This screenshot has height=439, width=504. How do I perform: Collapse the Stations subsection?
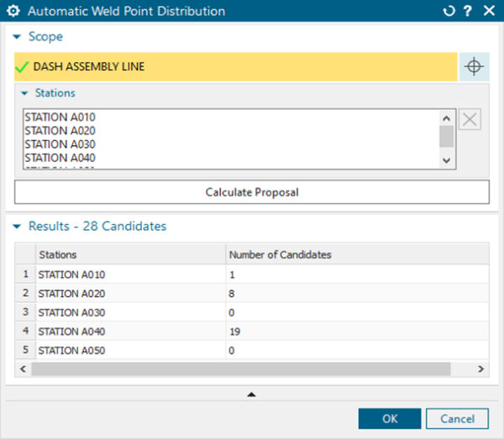pos(24,93)
